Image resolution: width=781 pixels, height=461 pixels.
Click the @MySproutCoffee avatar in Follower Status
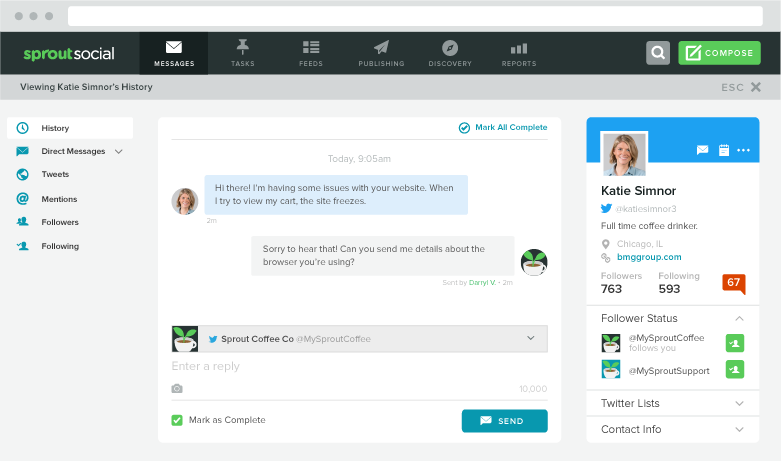pos(611,343)
